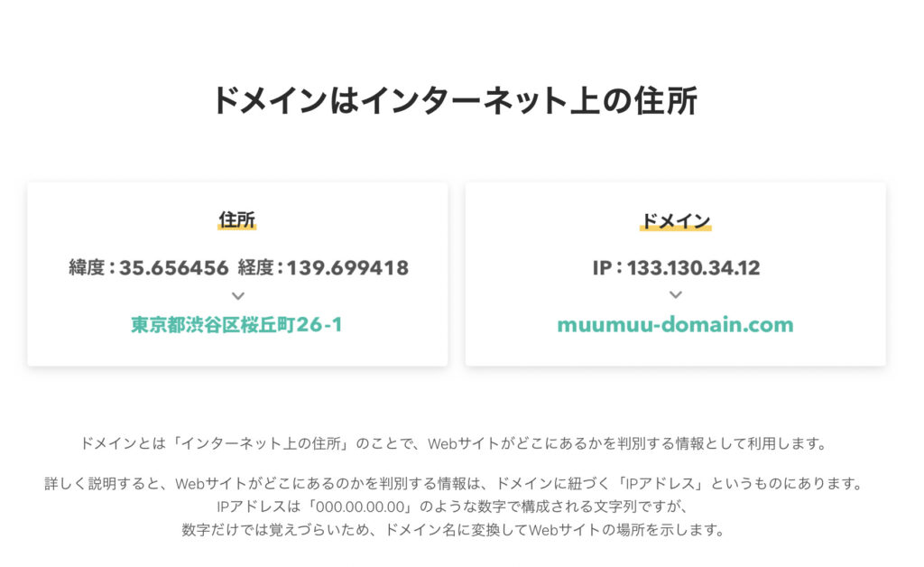This screenshot has height=567, width=924.
Task: Click the IP：133.130.34.12 text
Action: pyautogui.click(x=676, y=268)
